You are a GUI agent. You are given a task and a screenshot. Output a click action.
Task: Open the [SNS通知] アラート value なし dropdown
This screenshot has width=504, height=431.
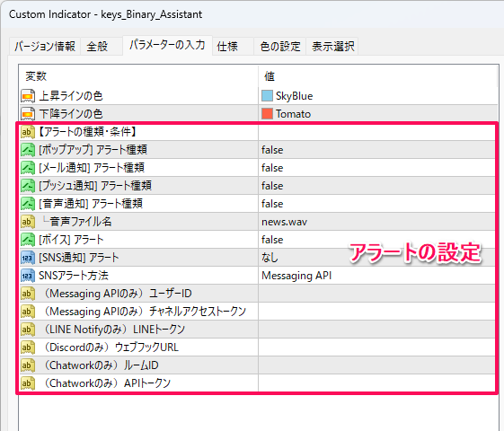click(376, 258)
